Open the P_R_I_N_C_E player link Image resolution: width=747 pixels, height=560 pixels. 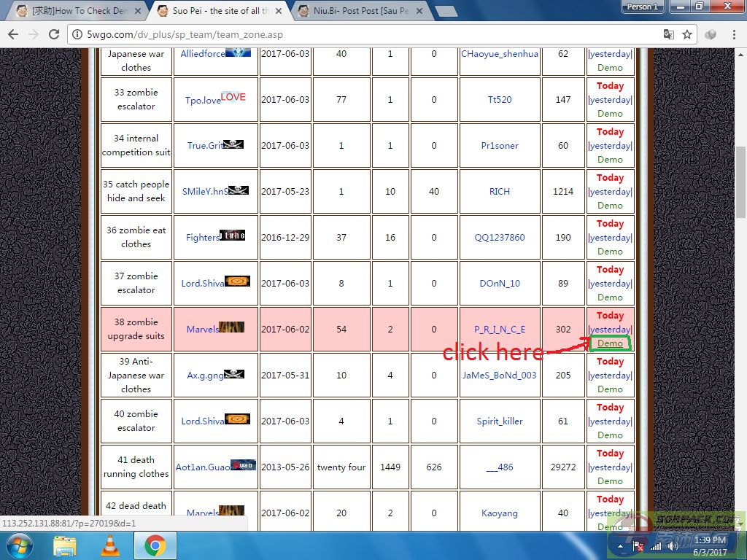500,330
